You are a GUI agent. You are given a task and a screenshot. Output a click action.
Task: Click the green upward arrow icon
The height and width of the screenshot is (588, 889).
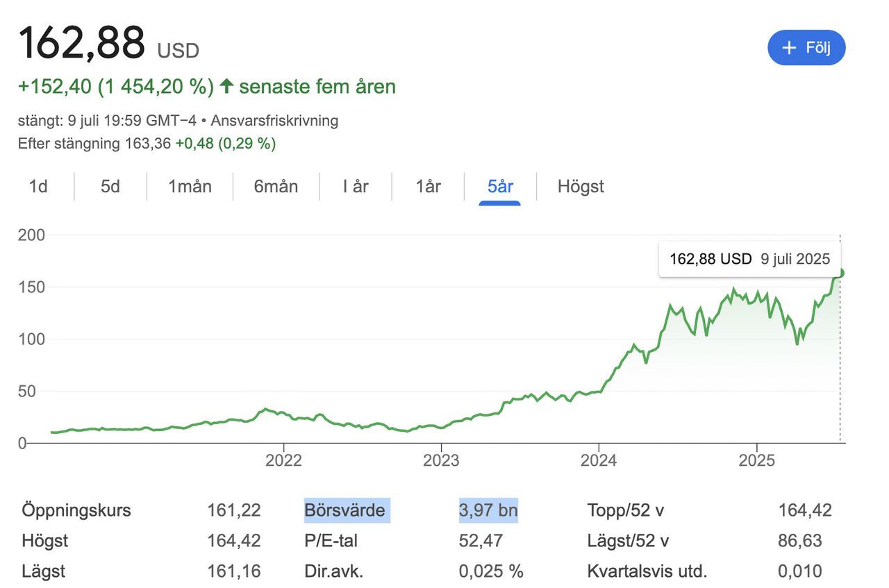[226, 87]
